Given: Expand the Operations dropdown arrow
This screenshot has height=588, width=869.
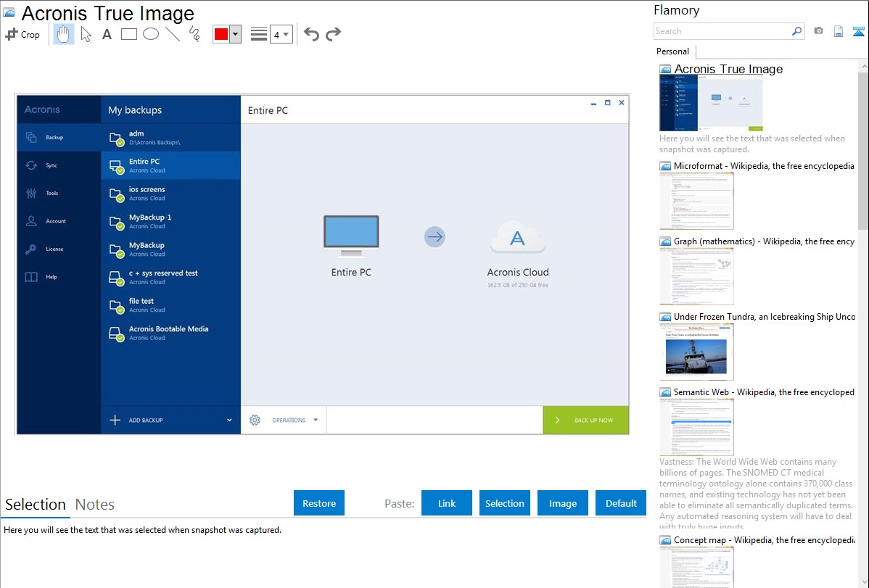Looking at the screenshot, I should pos(316,420).
